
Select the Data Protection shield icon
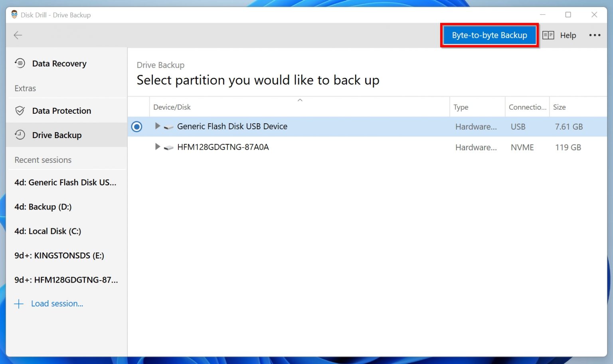20,111
